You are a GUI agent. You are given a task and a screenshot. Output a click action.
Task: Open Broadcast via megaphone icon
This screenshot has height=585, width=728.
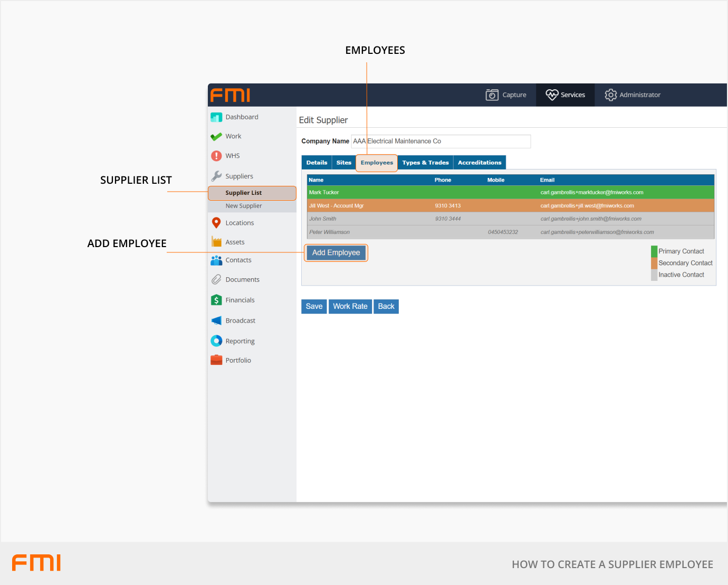[x=216, y=320]
